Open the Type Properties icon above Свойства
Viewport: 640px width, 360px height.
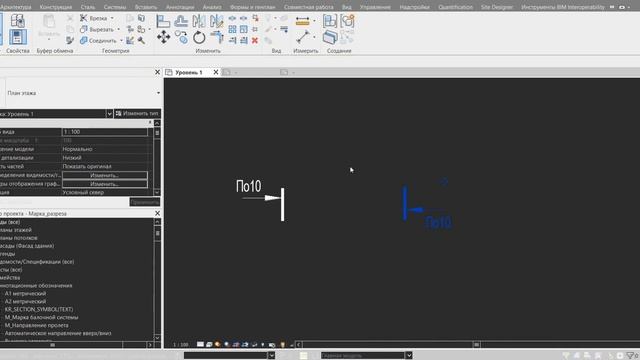coord(18,20)
